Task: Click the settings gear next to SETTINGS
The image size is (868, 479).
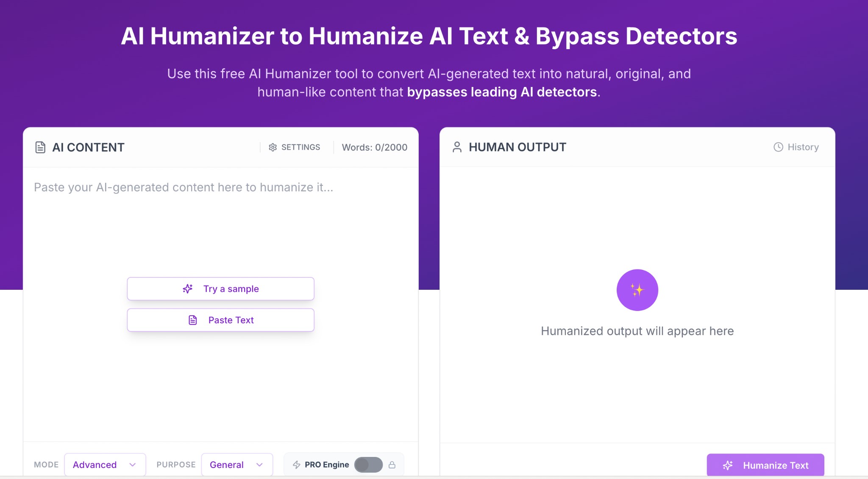Action: coord(273,147)
